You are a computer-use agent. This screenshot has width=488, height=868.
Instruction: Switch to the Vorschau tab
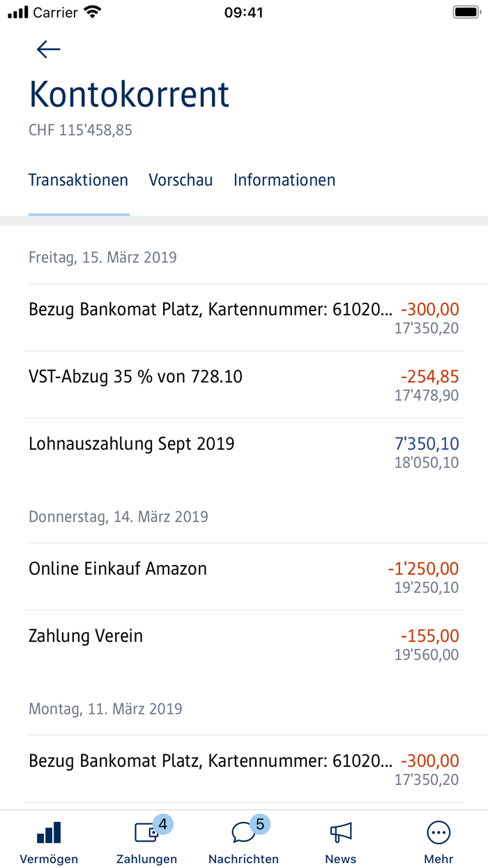coord(181,180)
